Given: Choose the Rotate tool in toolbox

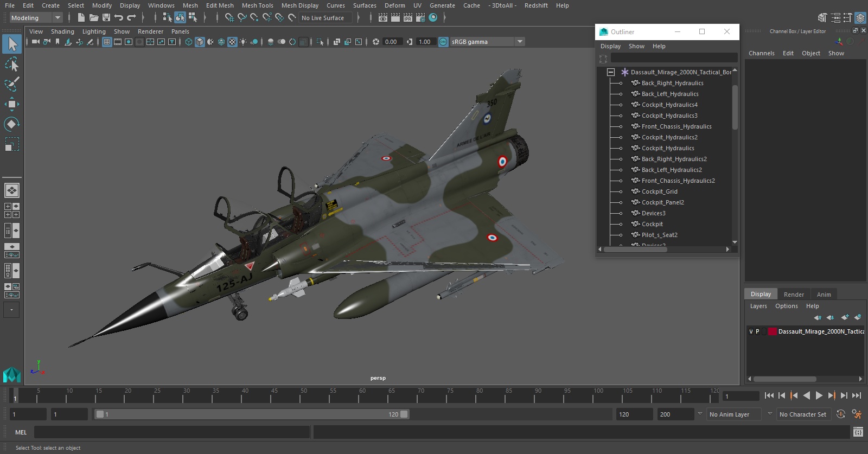Looking at the screenshot, I should [12, 124].
